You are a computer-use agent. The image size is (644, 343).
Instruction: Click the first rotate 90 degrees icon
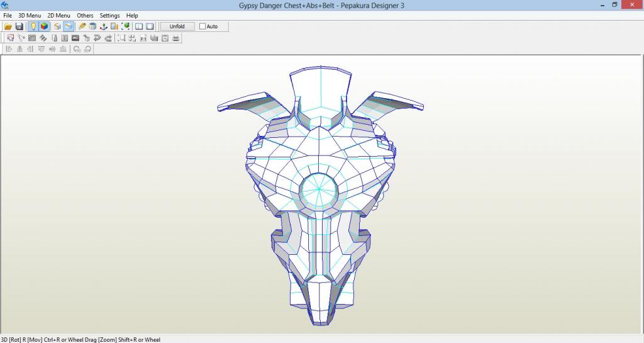point(77,49)
